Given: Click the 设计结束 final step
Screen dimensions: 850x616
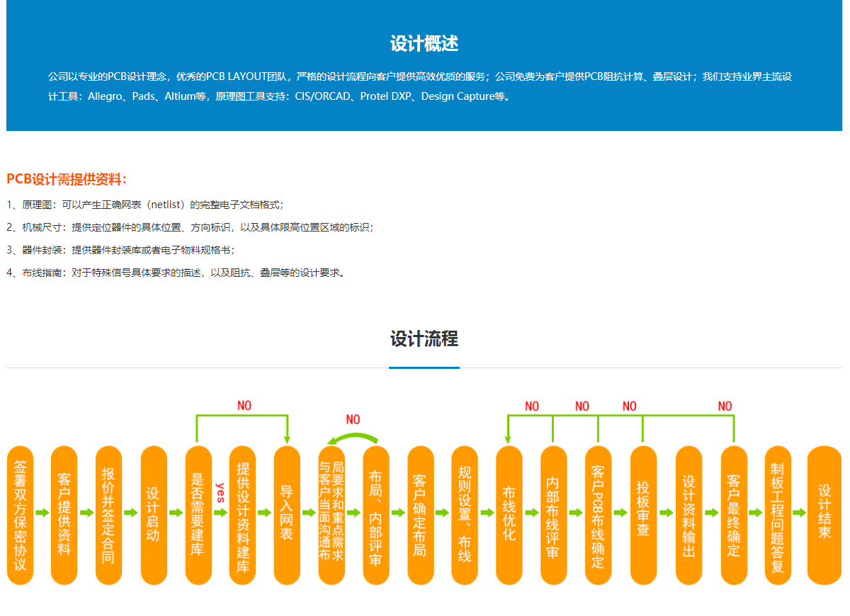Looking at the screenshot, I should point(824,515).
